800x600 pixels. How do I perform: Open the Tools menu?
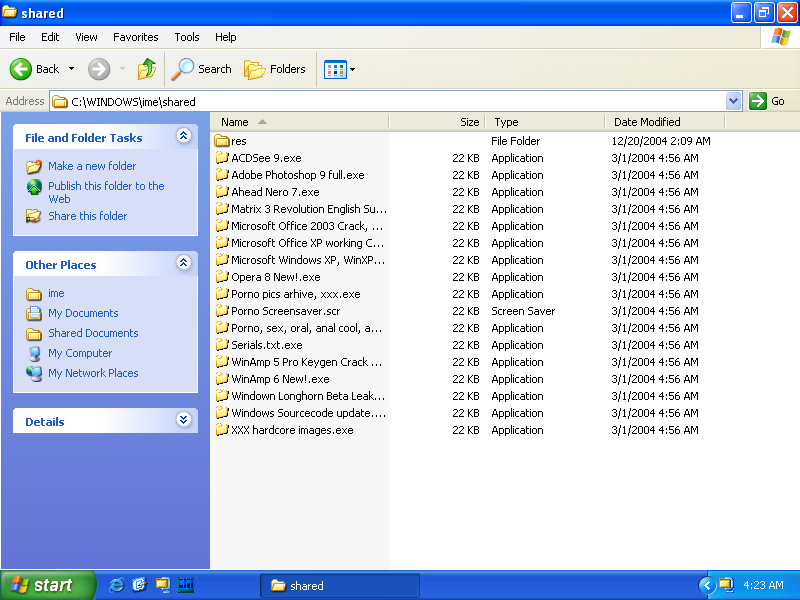(187, 37)
